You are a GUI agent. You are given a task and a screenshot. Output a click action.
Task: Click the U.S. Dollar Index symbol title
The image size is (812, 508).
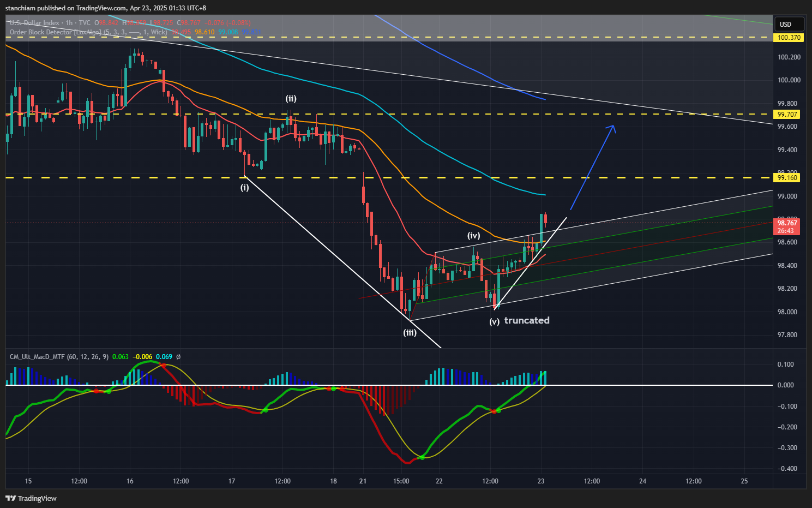click(34, 23)
